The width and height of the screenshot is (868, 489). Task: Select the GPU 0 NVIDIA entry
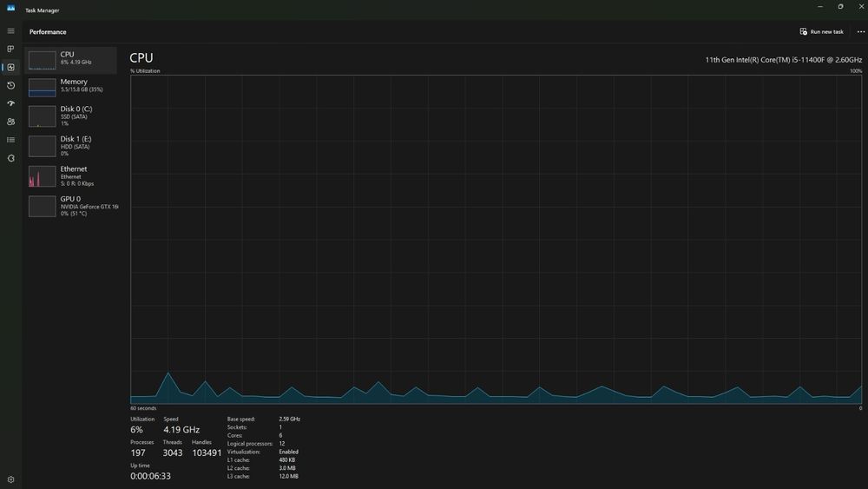[70, 206]
